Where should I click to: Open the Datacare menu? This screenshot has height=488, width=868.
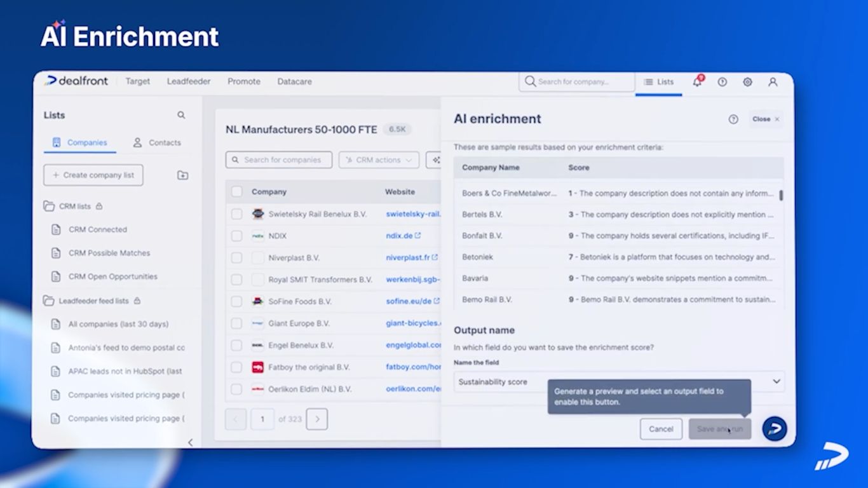(x=294, y=81)
